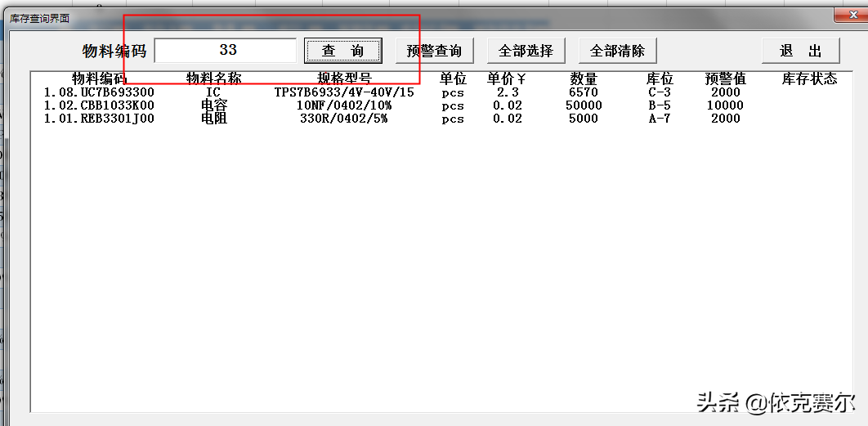Click location cell A-7
Viewport: 868px width, 426px height.
click(x=660, y=119)
